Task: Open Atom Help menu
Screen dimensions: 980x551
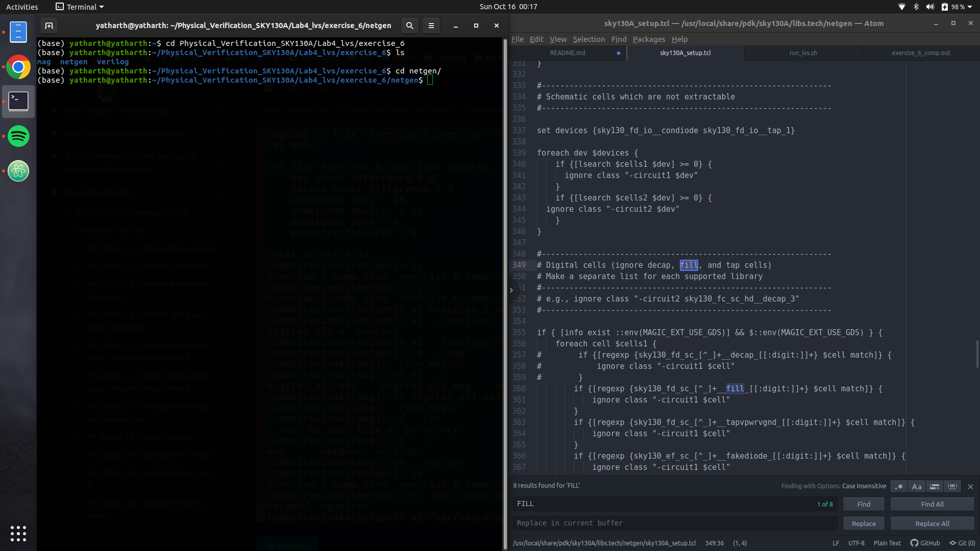Action: coord(679,39)
